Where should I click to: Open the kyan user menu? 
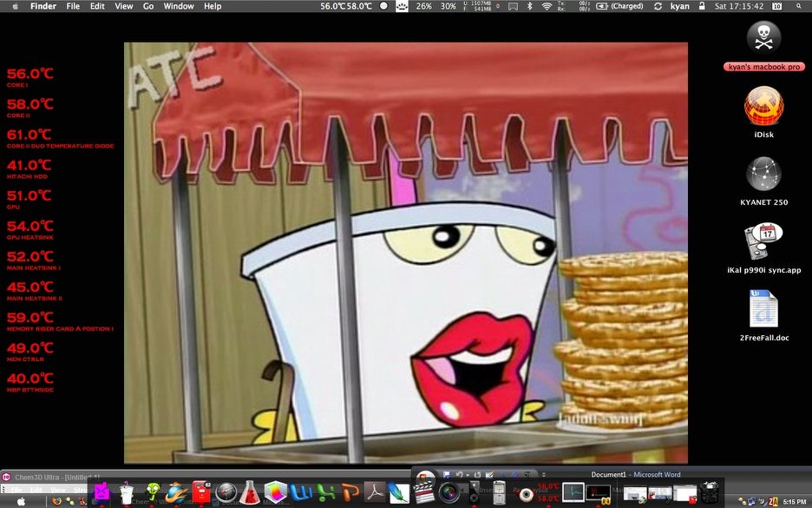[x=679, y=6]
